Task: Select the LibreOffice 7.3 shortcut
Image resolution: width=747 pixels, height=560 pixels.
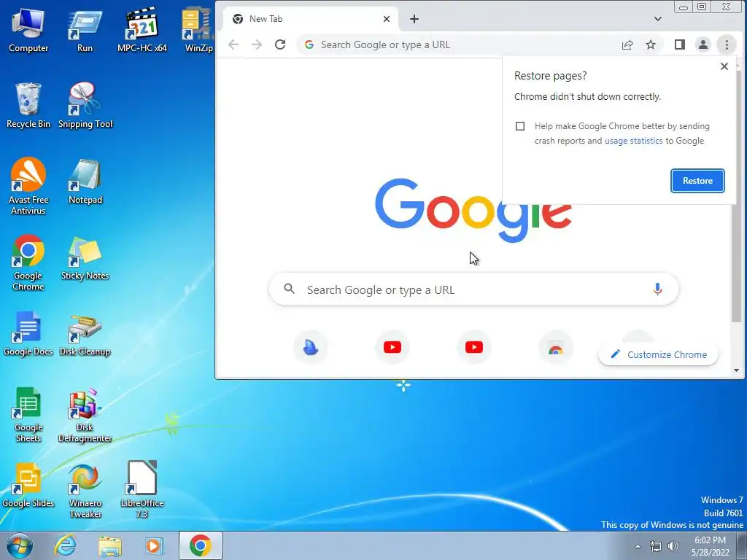Action: point(142,490)
